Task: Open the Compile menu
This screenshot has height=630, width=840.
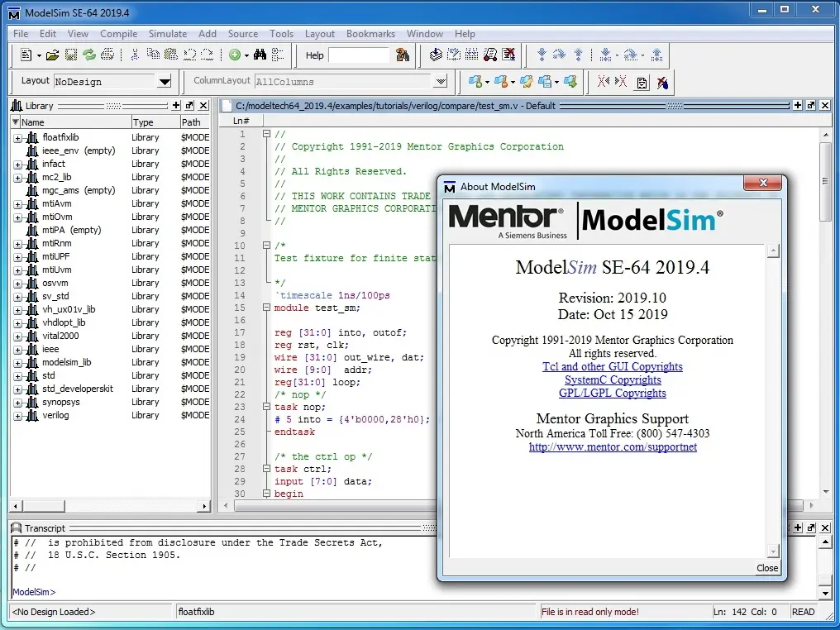Action: coord(118,34)
